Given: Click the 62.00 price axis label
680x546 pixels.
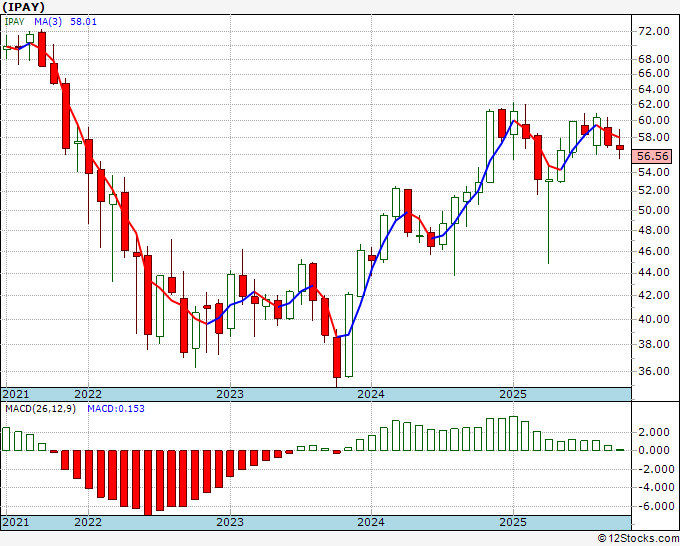Looking at the screenshot, I should point(654,104).
